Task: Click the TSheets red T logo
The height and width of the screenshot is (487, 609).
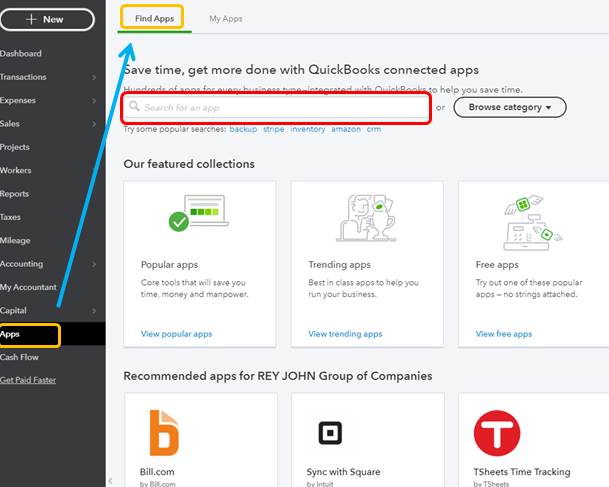Action: coord(497,433)
